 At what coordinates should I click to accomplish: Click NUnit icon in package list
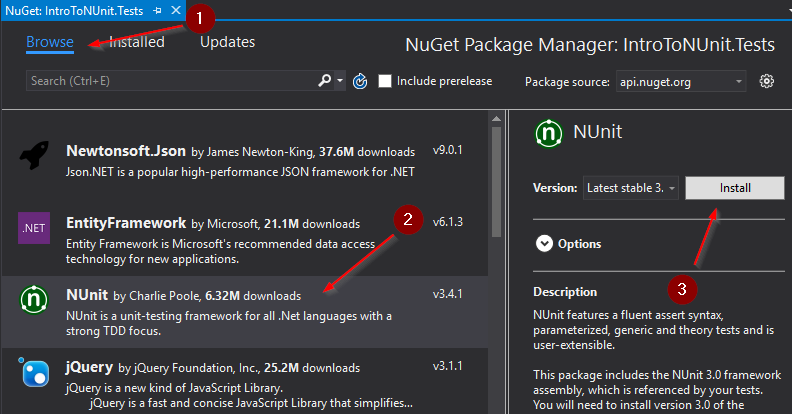(x=34, y=299)
